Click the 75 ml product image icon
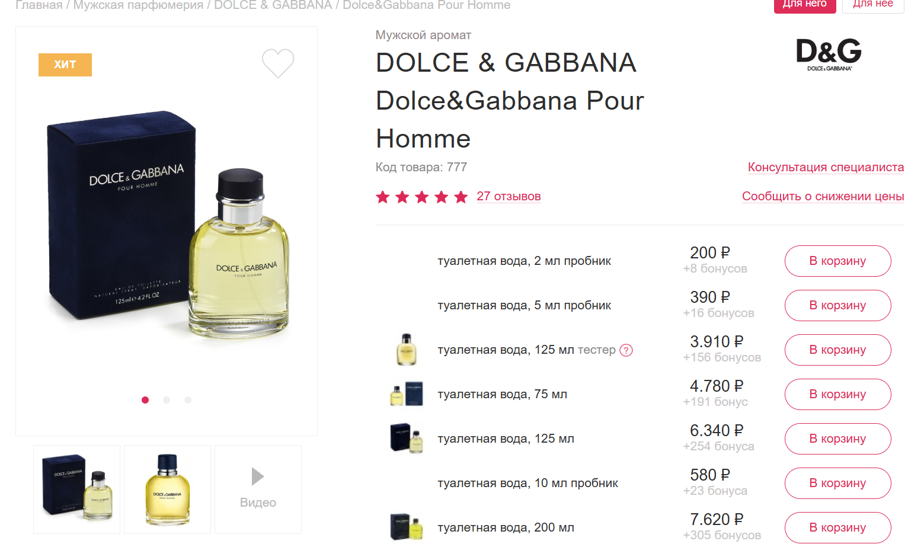The image size is (924, 560). pyautogui.click(x=407, y=394)
